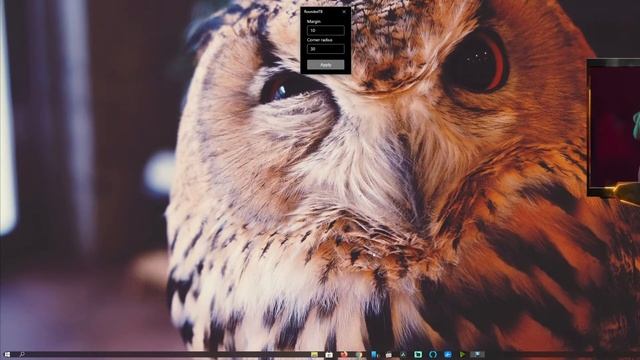Focus the Corner radius input field
640x360 pixels.
click(326, 49)
